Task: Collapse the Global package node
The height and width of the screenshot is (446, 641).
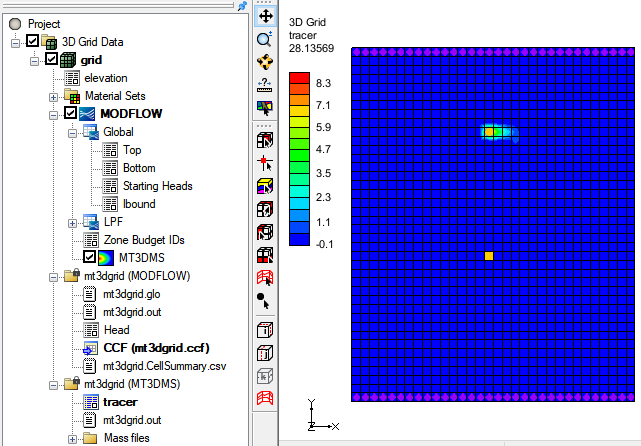Action: pos(72,133)
